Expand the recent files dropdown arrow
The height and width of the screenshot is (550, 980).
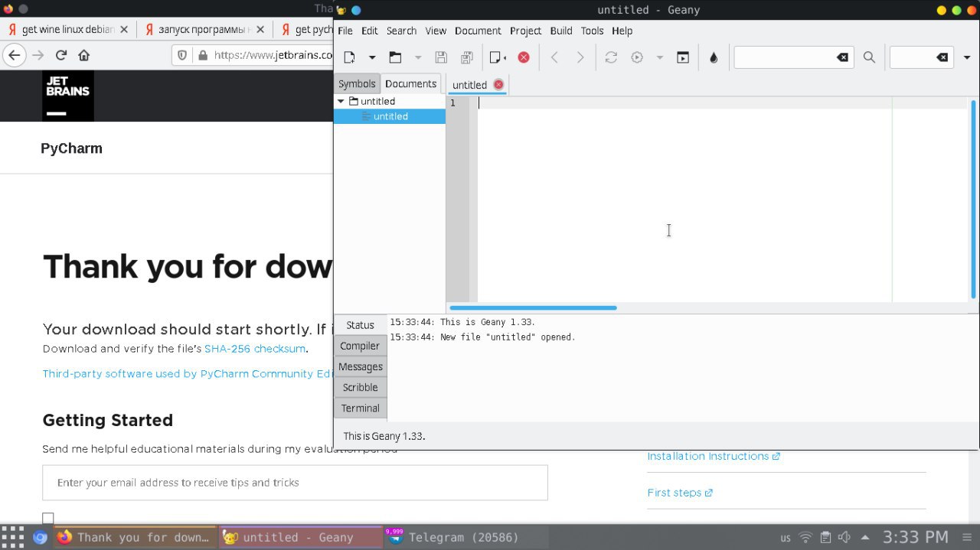tap(418, 57)
